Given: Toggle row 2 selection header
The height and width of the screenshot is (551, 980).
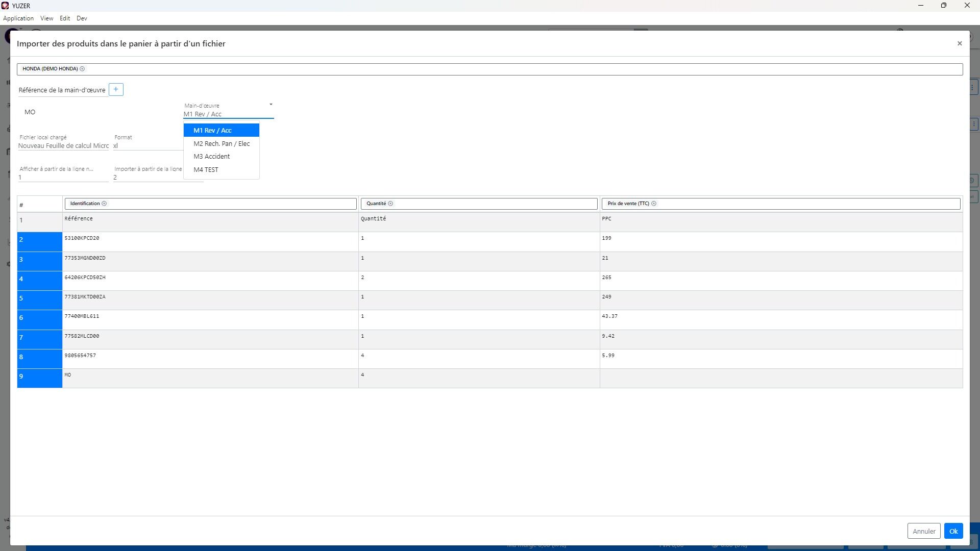Looking at the screenshot, I should coord(39,240).
